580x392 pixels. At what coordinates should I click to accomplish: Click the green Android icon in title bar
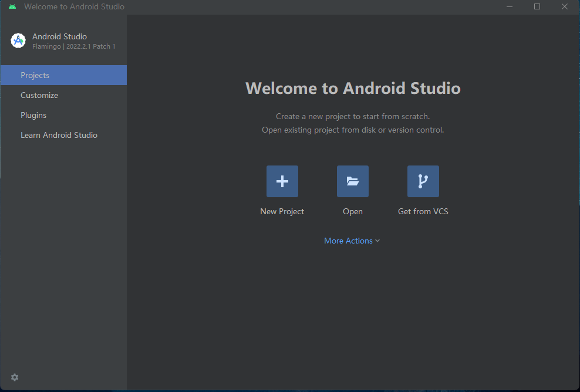coord(12,6)
